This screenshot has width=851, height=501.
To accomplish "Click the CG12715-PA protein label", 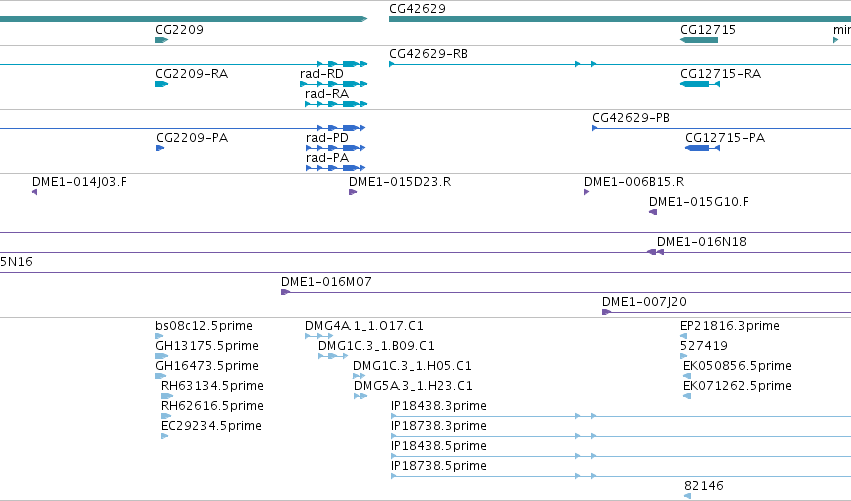I will (x=725, y=138).
